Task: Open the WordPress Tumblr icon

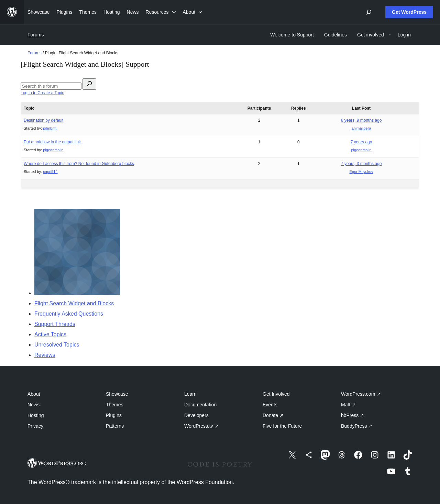Action: click(408, 471)
